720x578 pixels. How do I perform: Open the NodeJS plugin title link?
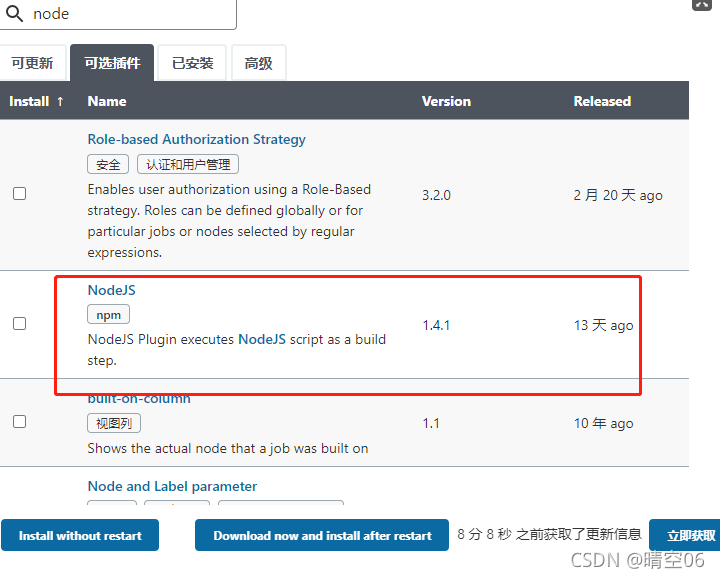click(x=112, y=290)
